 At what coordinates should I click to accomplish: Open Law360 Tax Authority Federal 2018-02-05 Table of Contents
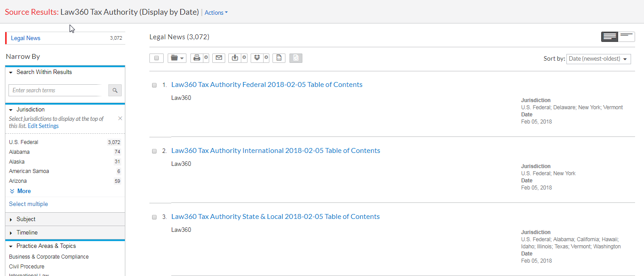267,85
